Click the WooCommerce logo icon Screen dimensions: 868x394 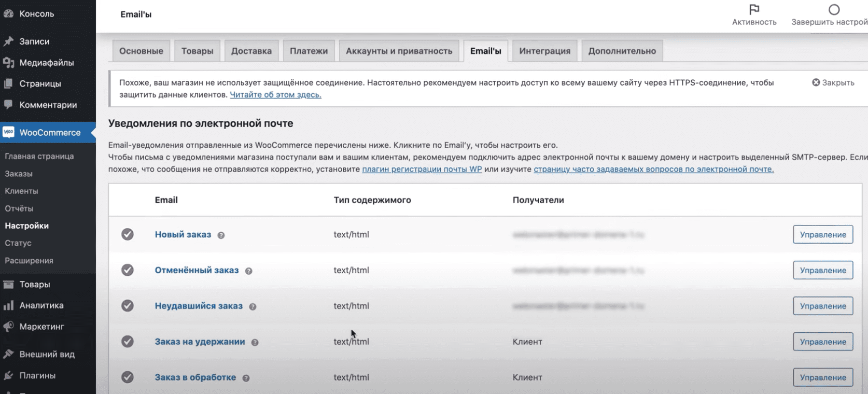8,133
